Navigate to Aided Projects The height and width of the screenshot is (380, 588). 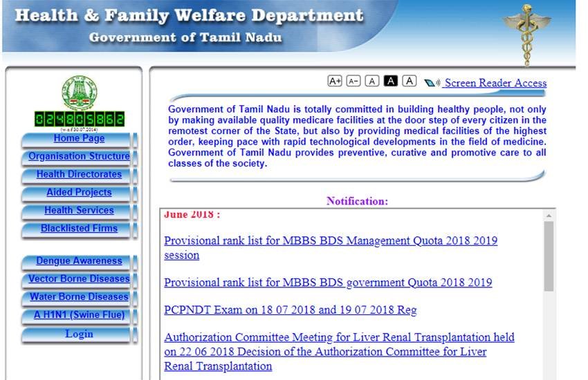[79, 193]
